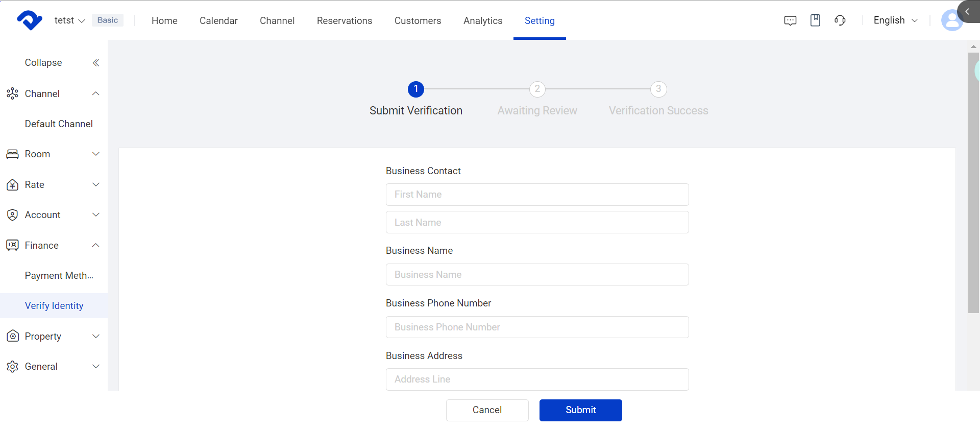Click the message chat icon in header

click(x=790, y=20)
